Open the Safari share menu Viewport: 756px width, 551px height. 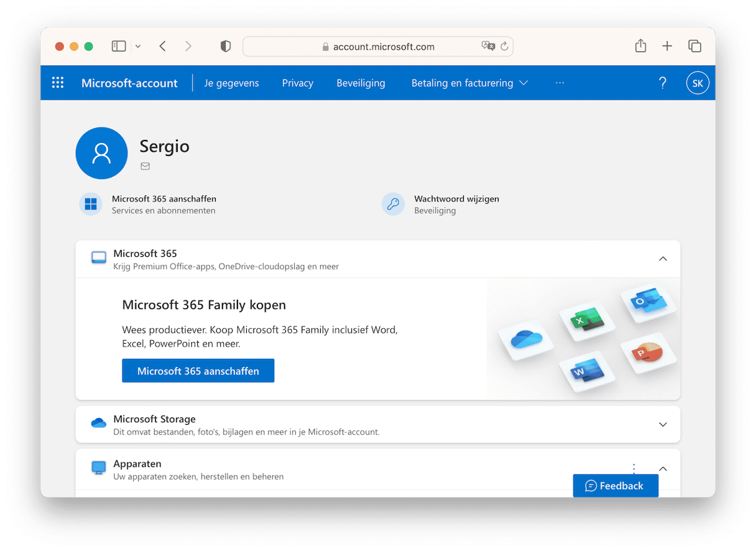[x=640, y=45]
